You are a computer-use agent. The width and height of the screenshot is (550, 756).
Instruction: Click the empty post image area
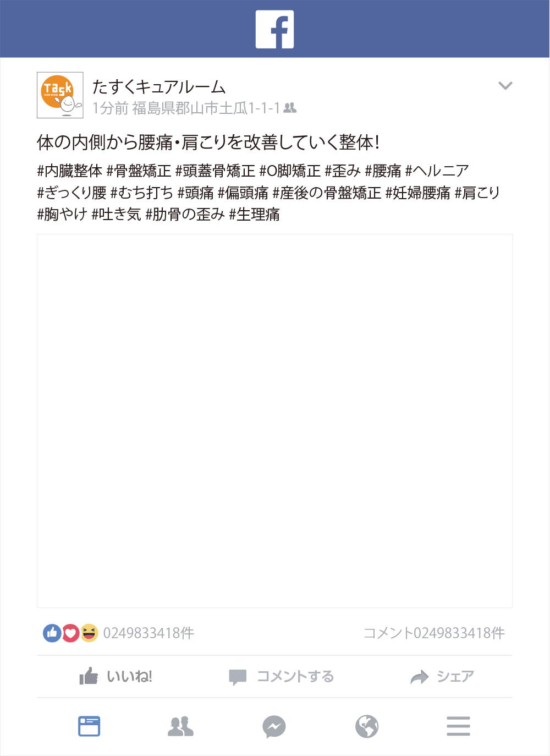coord(274,421)
